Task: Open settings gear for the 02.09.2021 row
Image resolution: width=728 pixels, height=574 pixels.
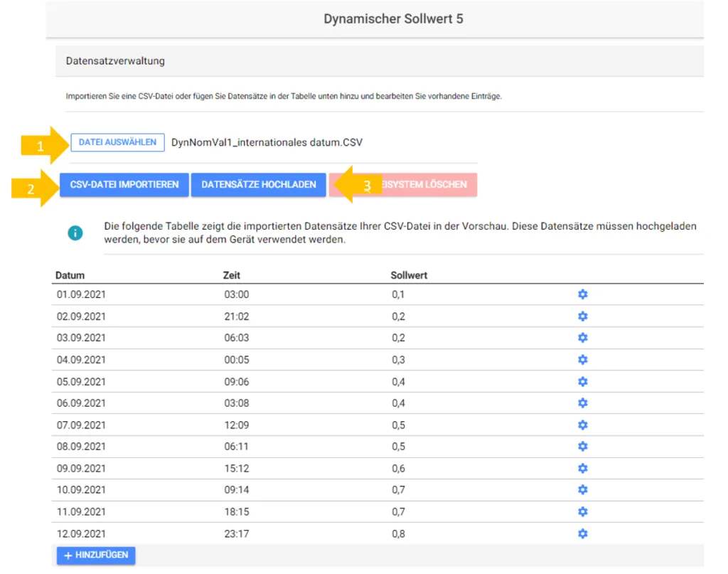Action: (x=583, y=317)
